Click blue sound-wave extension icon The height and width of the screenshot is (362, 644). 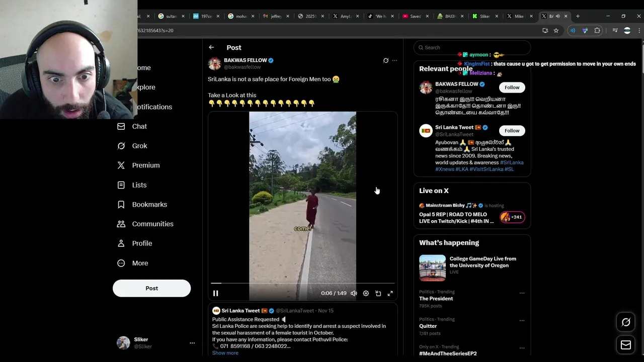point(573,31)
